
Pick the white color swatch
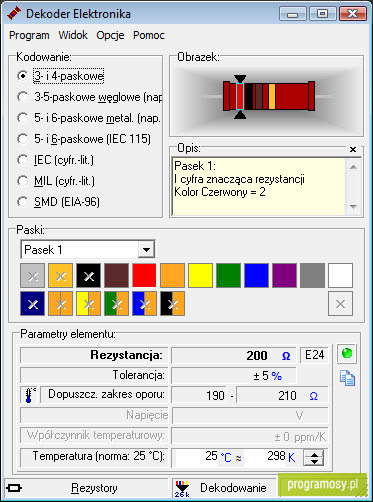(340, 276)
